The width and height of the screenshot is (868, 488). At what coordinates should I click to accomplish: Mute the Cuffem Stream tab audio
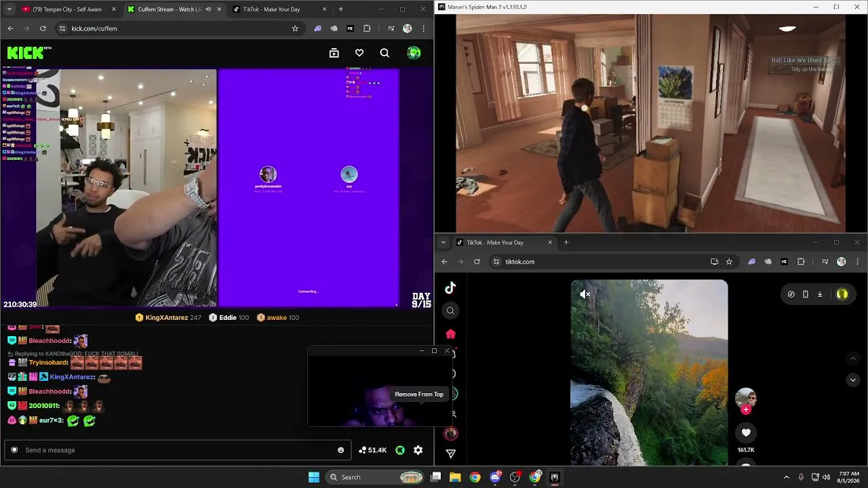click(208, 9)
